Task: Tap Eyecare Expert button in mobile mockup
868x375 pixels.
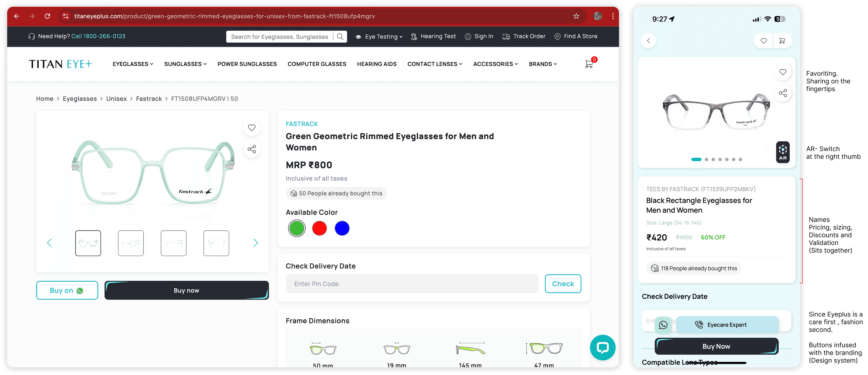Action: click(x=727, y=325)
